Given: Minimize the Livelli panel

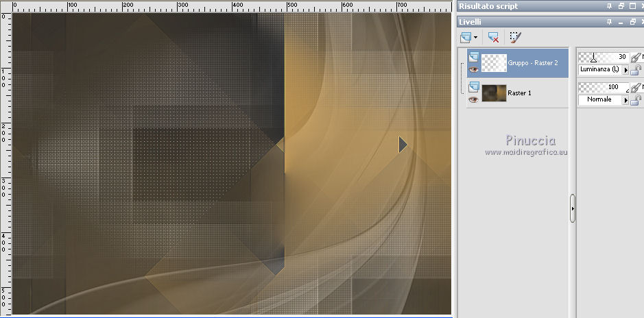Looking at the screenshot, I should point(621,22).
